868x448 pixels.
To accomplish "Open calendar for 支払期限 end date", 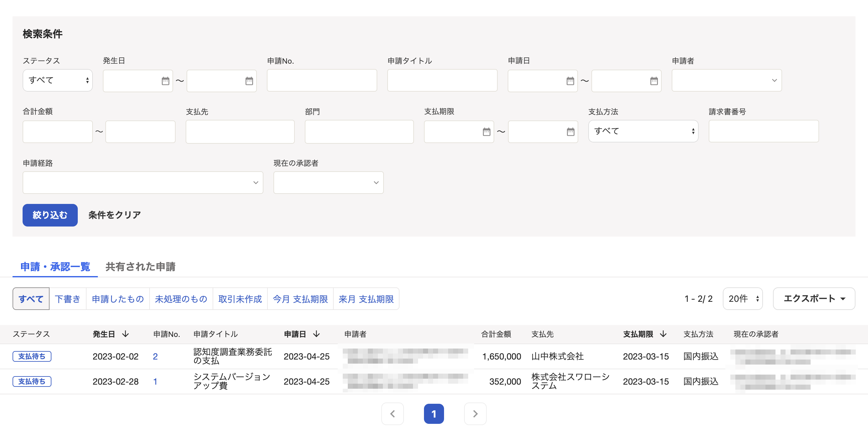I will (570, 132).
